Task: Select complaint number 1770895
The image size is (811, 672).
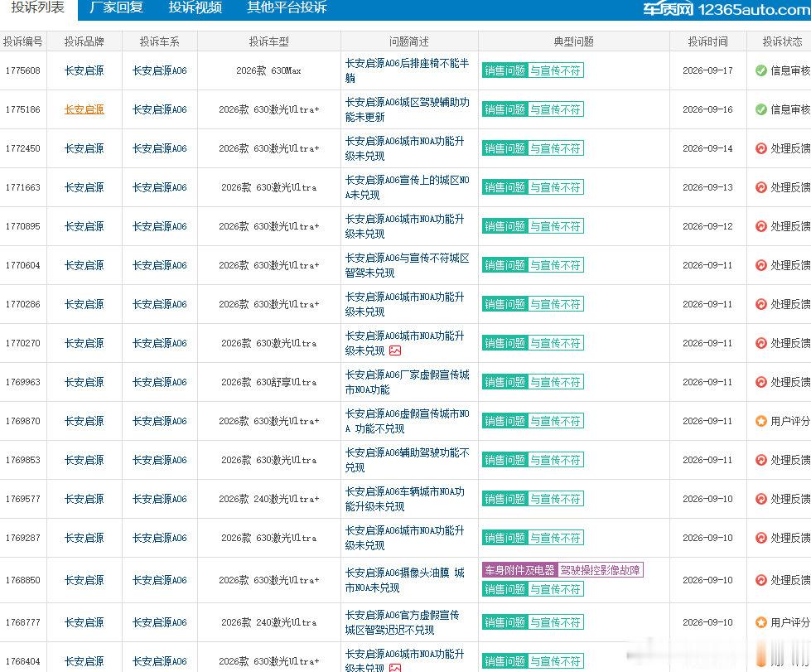Action: [x=22, y=226]
